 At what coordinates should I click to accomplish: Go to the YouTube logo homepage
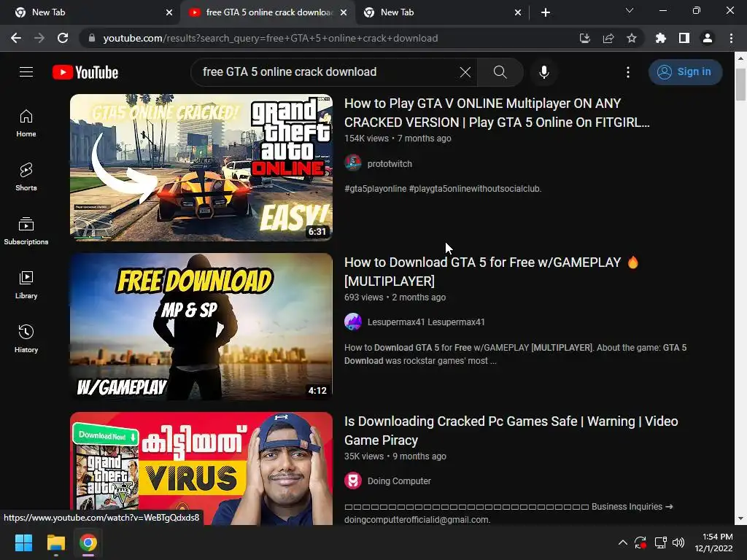pyautogui.click(x=85, y=72)
